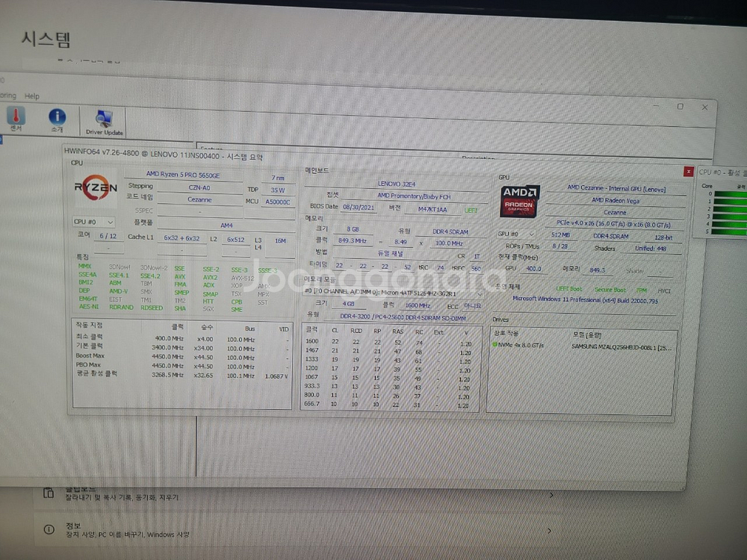Click the 35 W TDP value
Screen dimensions: 747x560
click(278, 190)
